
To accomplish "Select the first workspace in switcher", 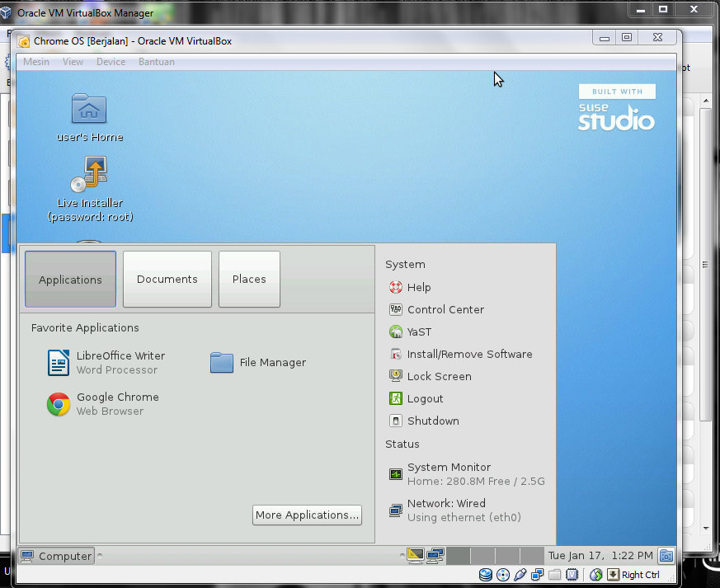I will 458,556.
